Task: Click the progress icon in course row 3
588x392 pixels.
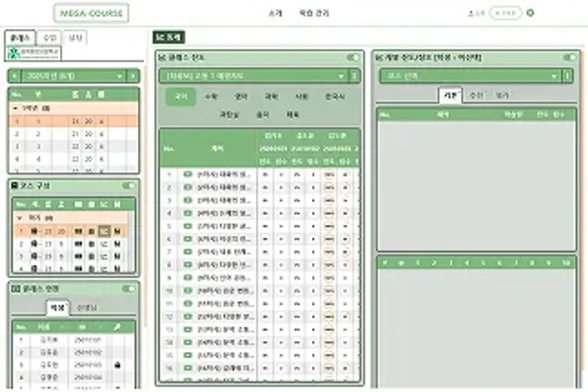Action: [104, 256]
